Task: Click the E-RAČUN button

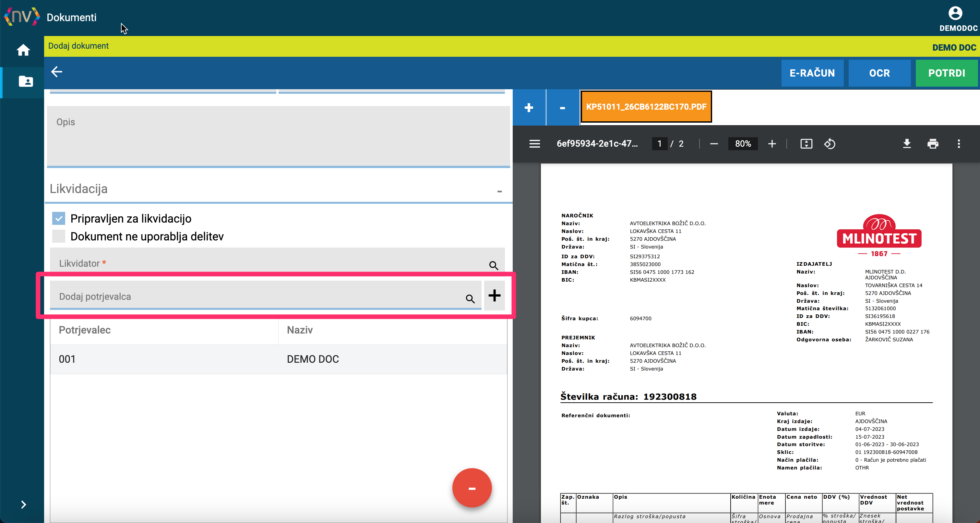Action: tap(812, 73)
